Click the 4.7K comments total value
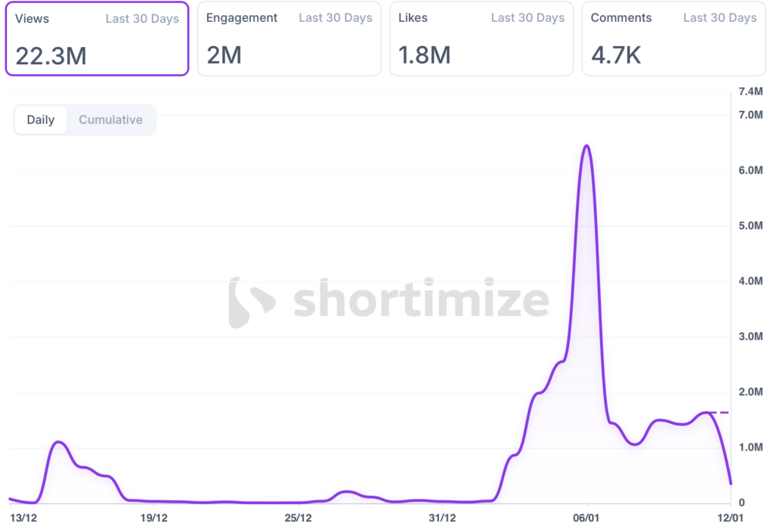The image size is (774, 532). 616,55
